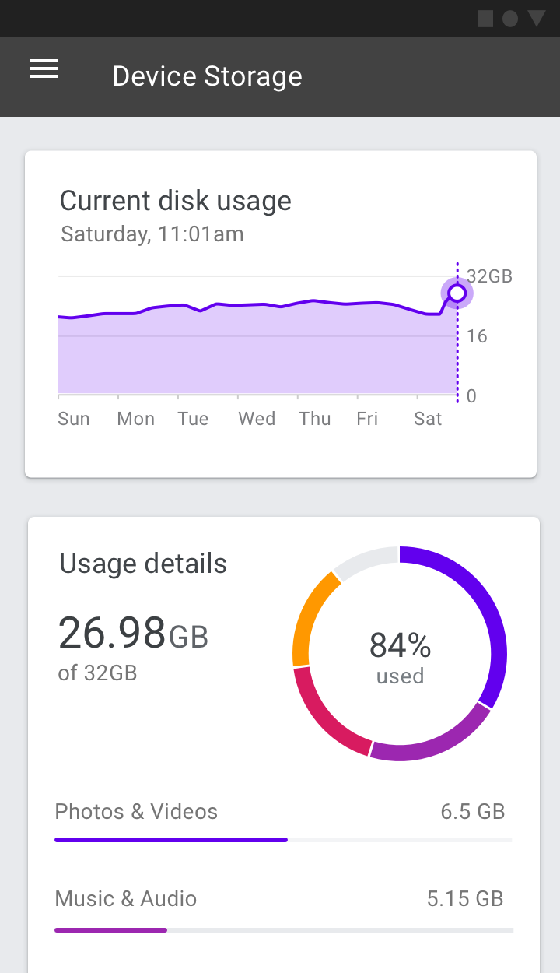This screenshot has height=973, width=560.
Task: Click the orange segment of donut chart
Action: [x=311, y=615]
